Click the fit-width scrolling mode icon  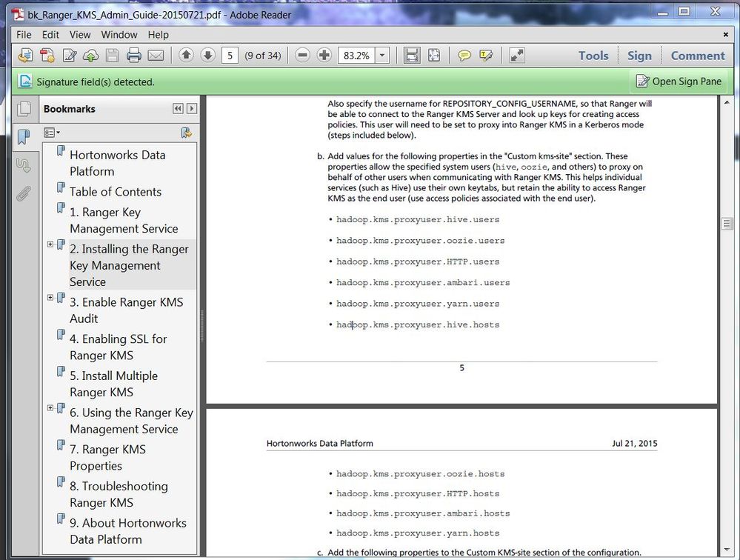pos(412,56)
